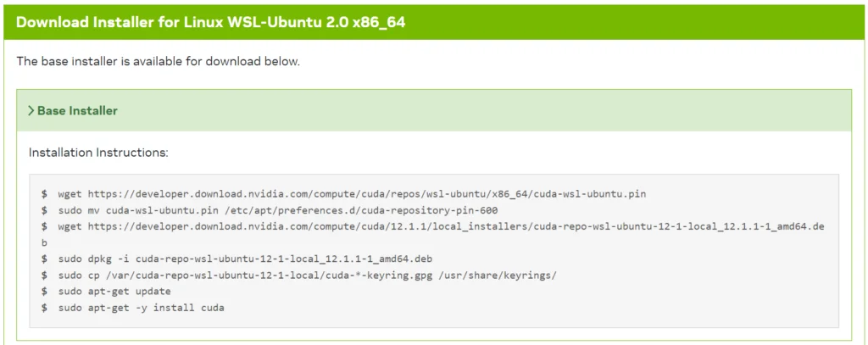Click the Base Installer section label
The width and height of the screenshot is (868, 345).
[77, 111]
